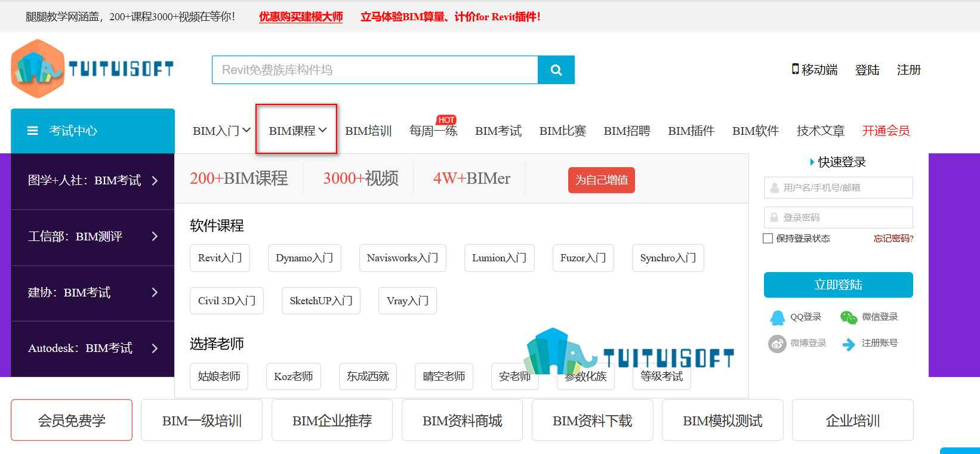Open the 技术文章 nav item
The height and width of the screenshot is (454, 980).
(x=821, y=131)
